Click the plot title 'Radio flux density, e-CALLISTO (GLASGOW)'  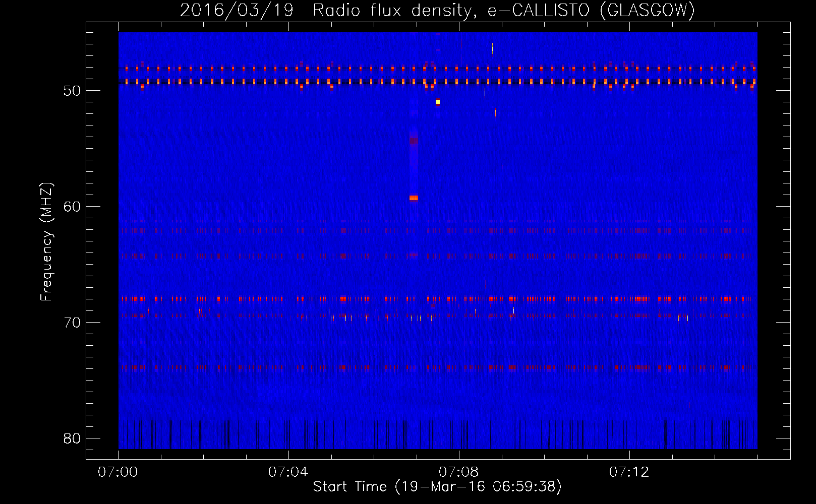pos(504,10)
